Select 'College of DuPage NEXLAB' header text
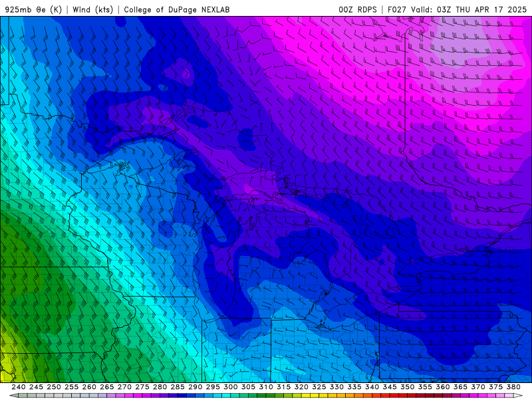The height and width of the screenshot is (399, 532). (177, 9)
